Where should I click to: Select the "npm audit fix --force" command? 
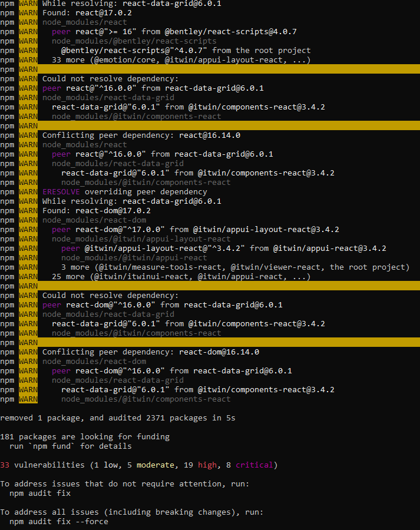59,522
